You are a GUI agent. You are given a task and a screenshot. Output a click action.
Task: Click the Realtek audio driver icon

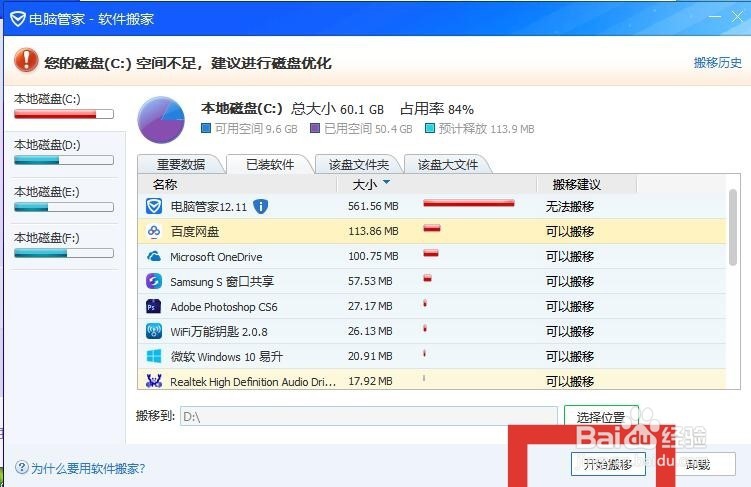(154, 381)
